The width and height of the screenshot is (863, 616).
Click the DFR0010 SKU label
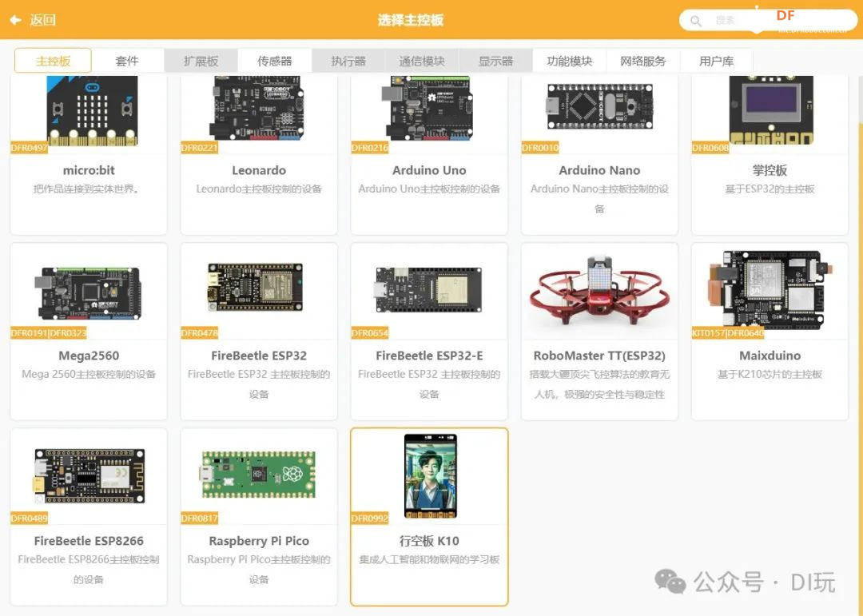540,148
